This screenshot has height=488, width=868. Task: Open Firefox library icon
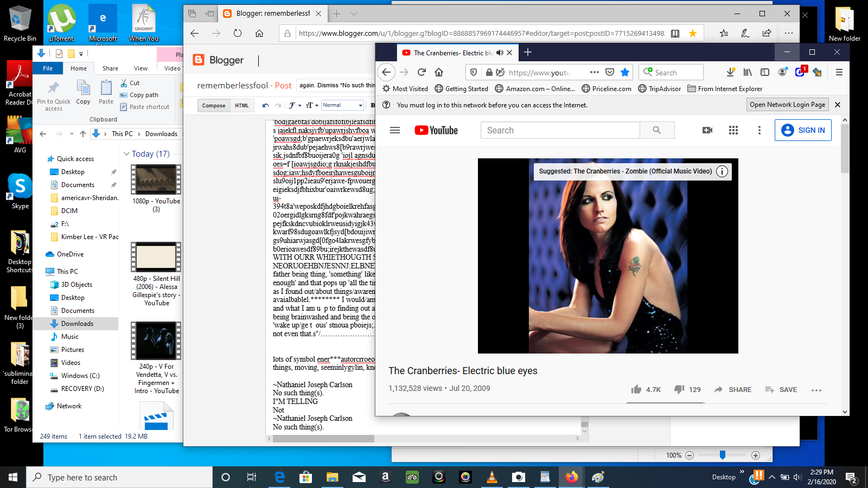tap(748, 72)
